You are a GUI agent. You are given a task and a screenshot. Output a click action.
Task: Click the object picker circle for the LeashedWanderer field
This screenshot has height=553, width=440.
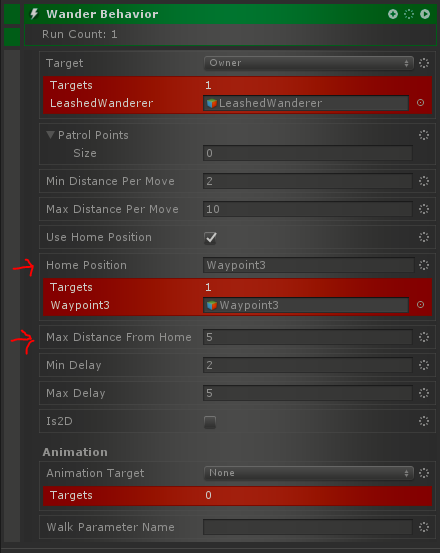(x=420, y=103)
